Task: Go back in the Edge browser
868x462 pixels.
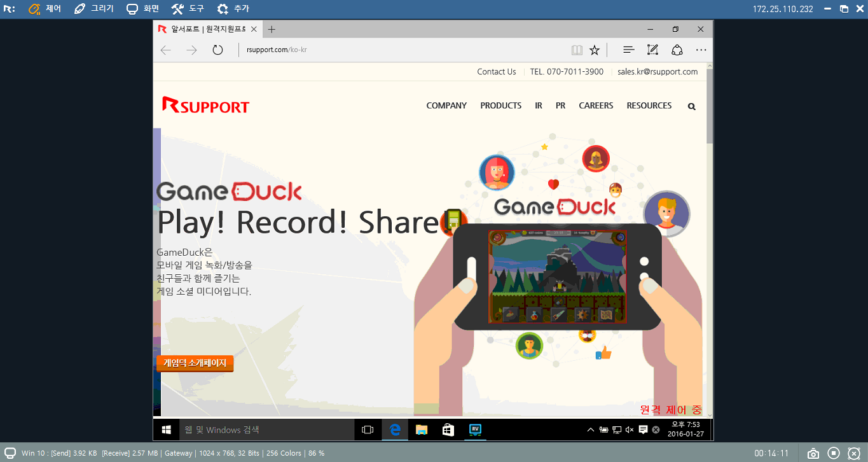Action: tap(166, 50)
